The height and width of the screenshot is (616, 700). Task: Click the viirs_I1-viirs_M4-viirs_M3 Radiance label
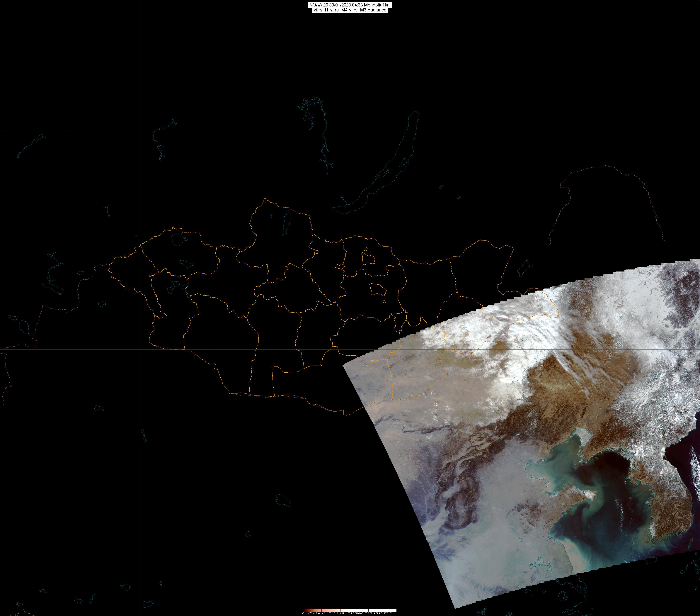click(350, 10)
